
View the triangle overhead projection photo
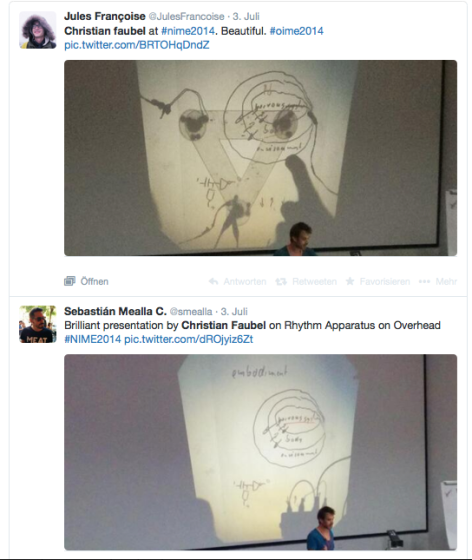pos(260,158)
